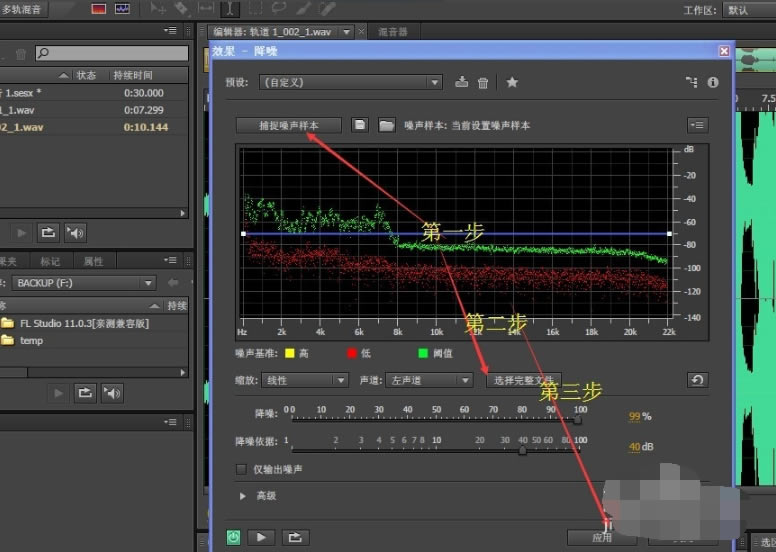Open the 预设 preset dropdown
The width and height of the screenshot is (776, 552).
coord(349,83)
